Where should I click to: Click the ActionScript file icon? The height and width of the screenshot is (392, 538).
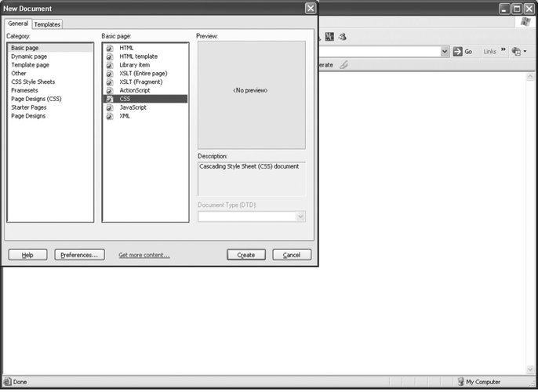[x=110, y=90]
